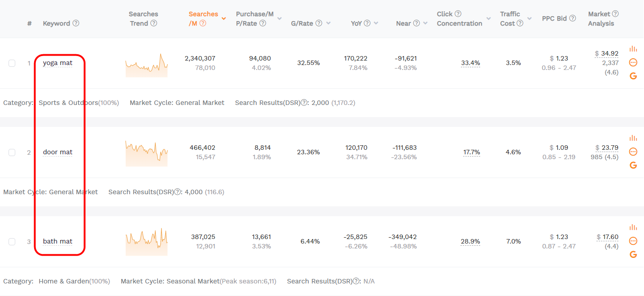Select the yoga mat row checkbox
The height and width of the screenshot is (296, 644).
coord(12,63)
